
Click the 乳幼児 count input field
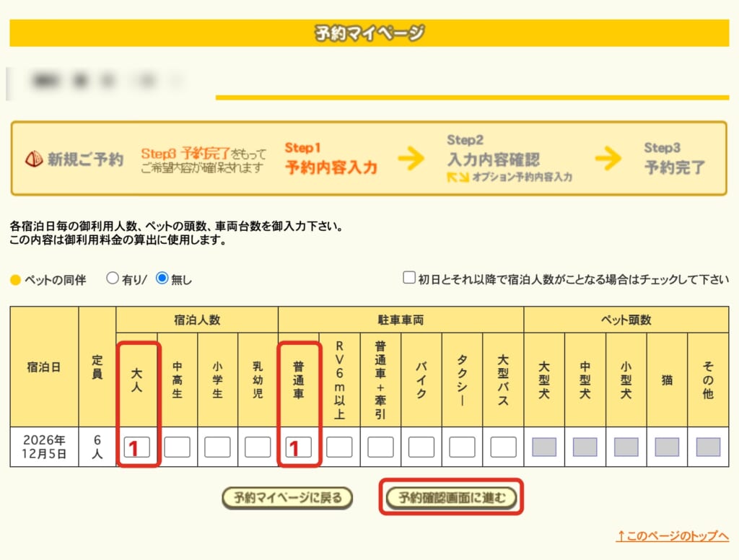click(x=258, y=447)
